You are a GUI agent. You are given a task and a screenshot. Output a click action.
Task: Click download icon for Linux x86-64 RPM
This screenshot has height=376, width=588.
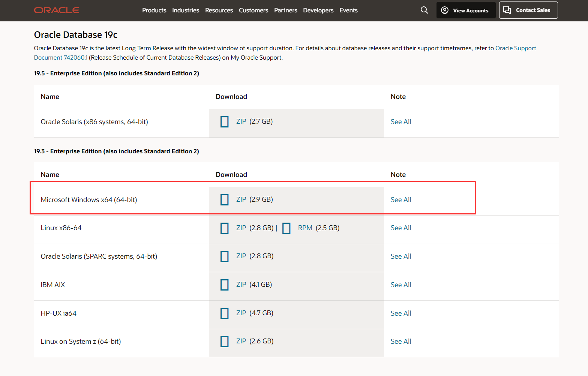286,228
